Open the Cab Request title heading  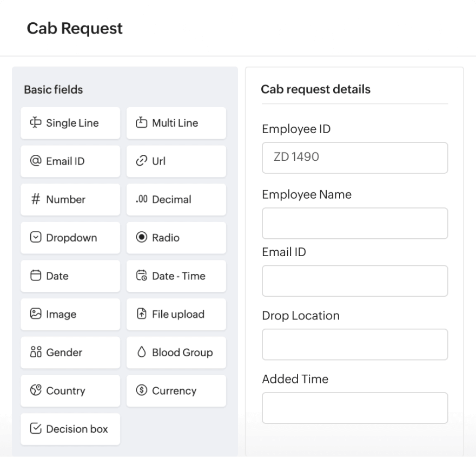point(74,28)
